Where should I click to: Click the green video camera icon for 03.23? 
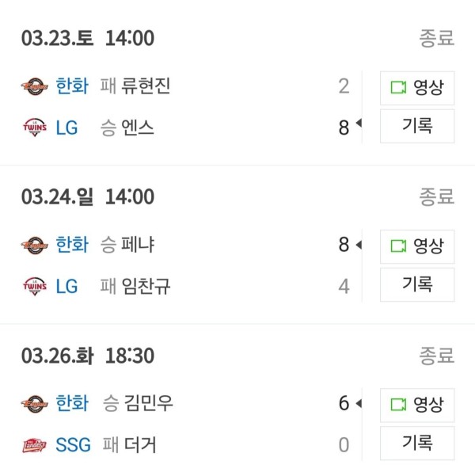398,88
